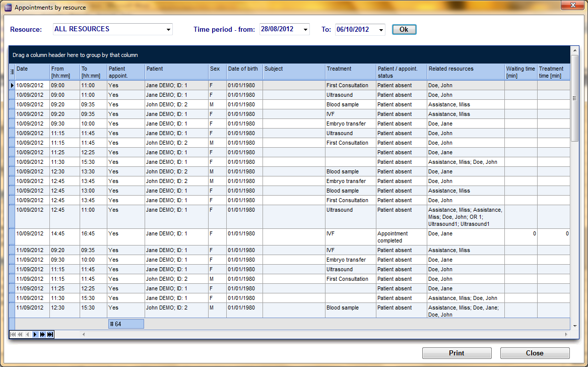
Task: Go to the next record
Action: coord(35,334)
